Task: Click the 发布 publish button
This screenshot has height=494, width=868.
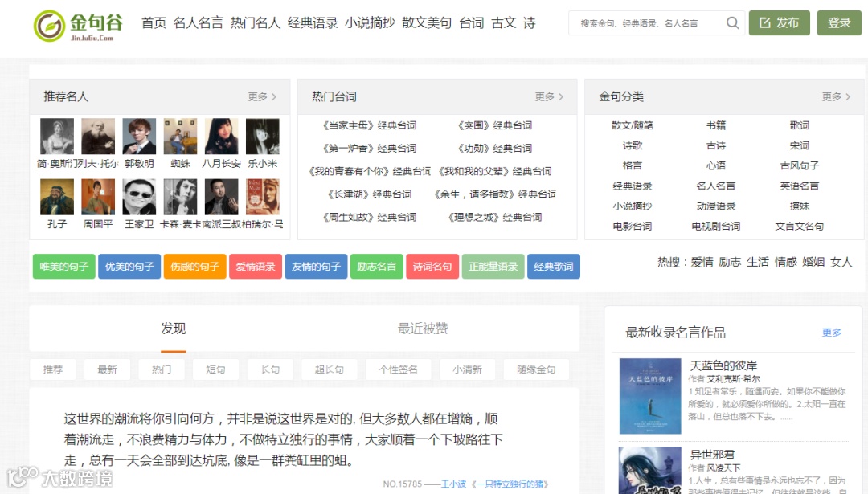Action: point(780,23)
